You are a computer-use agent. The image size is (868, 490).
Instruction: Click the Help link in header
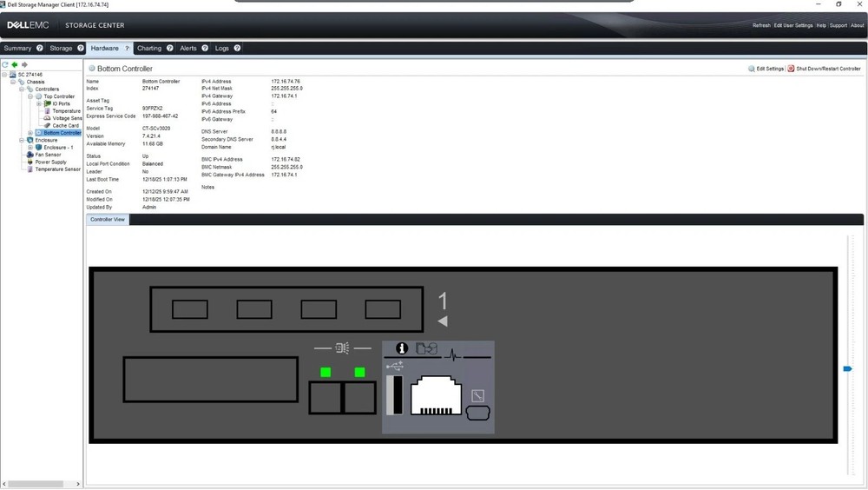(821, 25)
